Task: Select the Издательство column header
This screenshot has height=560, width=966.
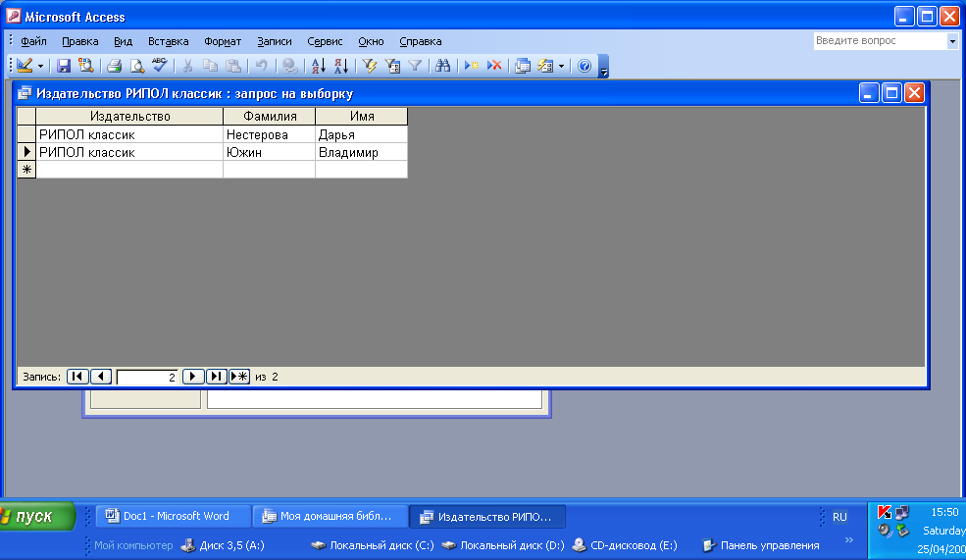Action: pyautogui.click(x=129, y=116)
